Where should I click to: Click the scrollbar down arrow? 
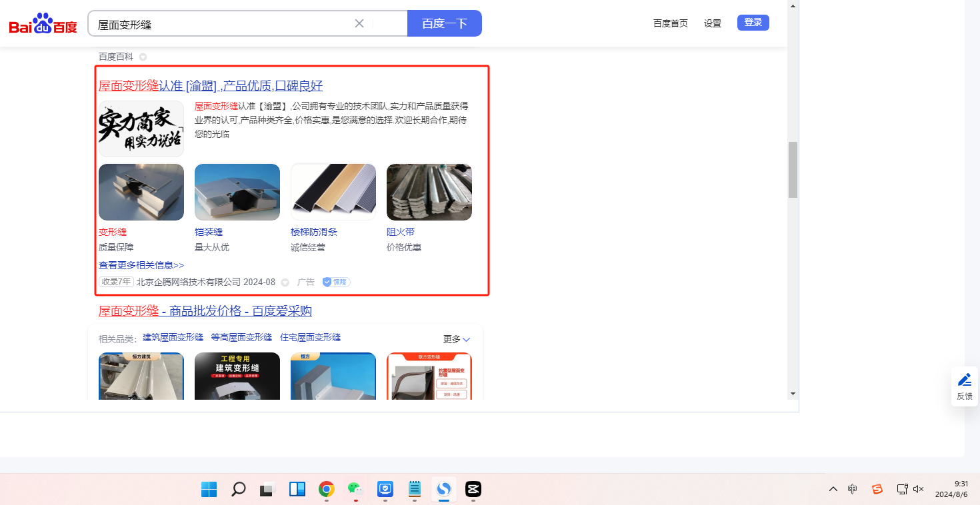tap(793, 394)
